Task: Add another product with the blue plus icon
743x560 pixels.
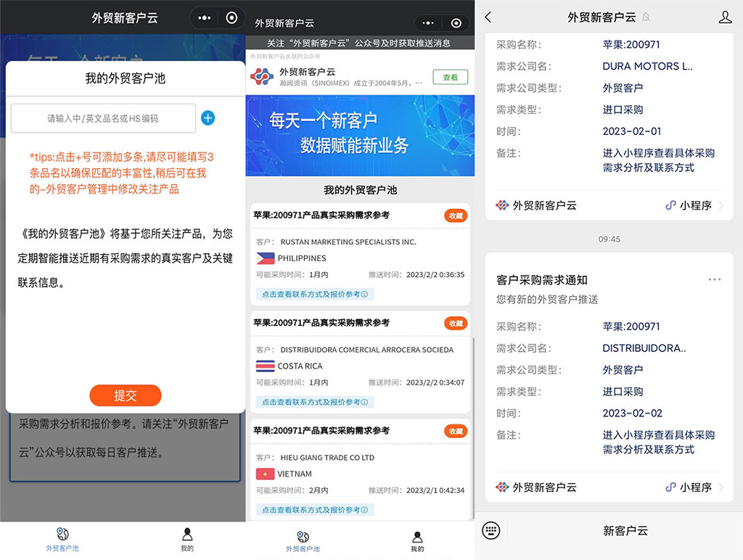Action: point(208,118)
